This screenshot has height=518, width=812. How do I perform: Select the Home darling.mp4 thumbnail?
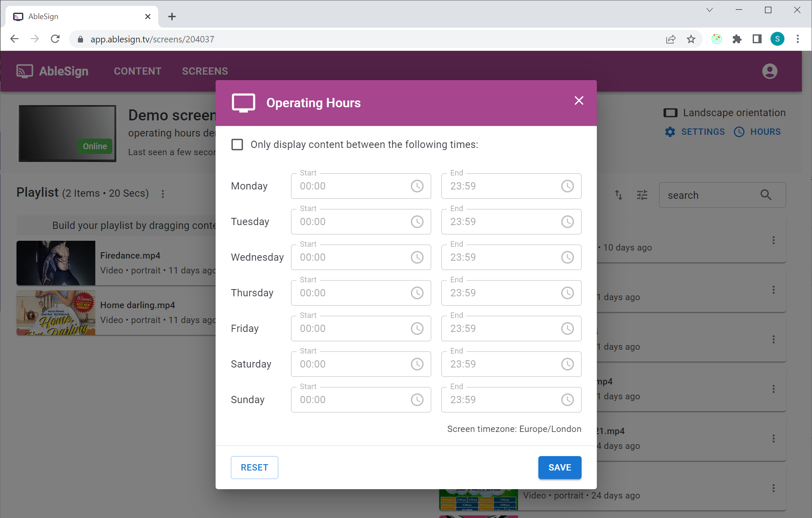[55, 313]
